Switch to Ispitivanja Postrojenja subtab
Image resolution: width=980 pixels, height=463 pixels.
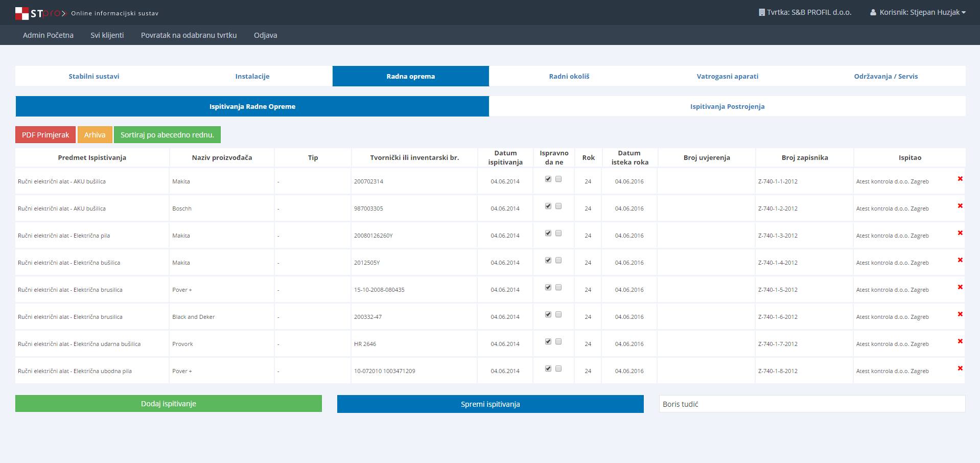coord(728,106)
